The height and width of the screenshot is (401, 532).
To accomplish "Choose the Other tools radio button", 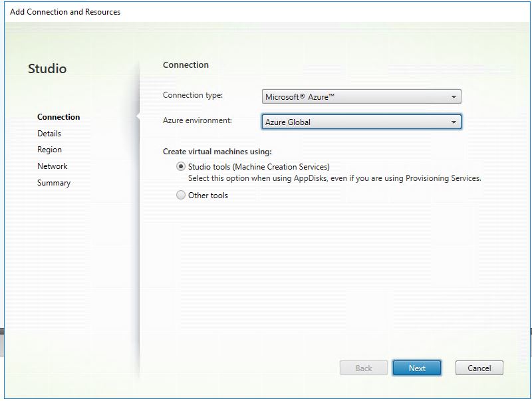I will click(181, 196).
